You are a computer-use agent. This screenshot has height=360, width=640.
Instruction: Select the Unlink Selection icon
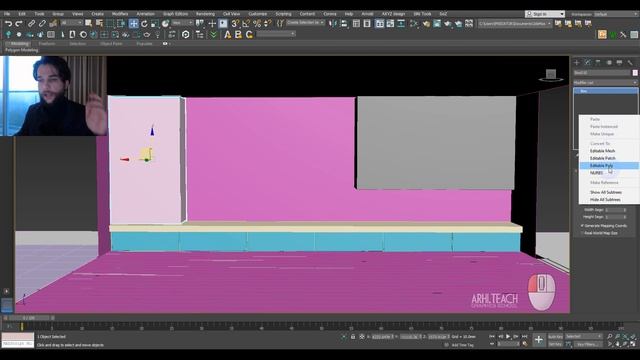(42, 24)
